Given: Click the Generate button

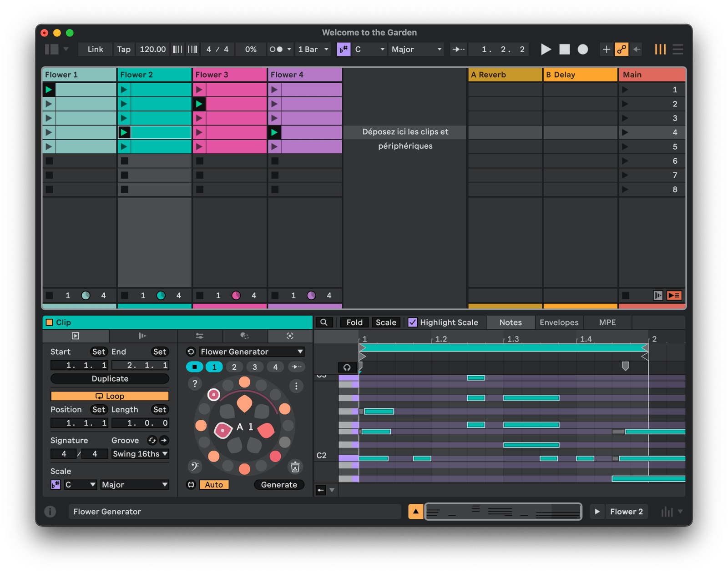Looking at the screenshot, I should (279, 485).
